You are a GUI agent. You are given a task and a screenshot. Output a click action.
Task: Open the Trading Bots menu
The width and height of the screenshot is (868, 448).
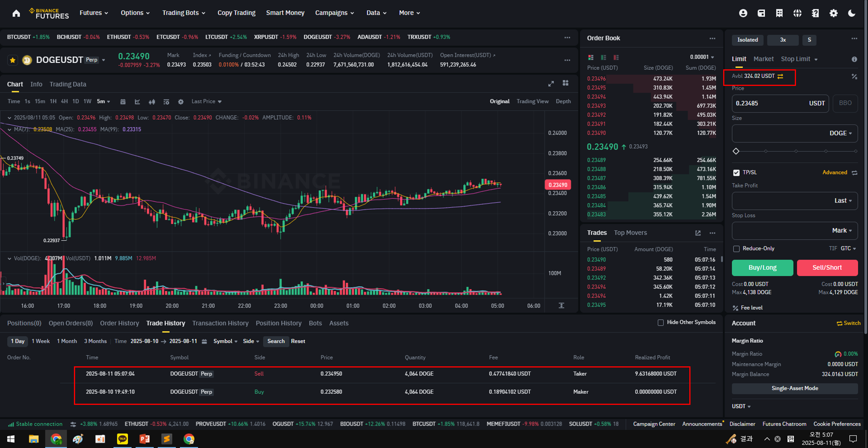pos(183,13)
